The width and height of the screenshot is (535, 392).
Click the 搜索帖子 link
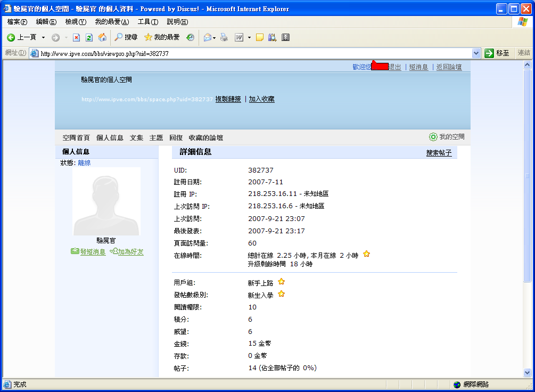pos(439,153)
